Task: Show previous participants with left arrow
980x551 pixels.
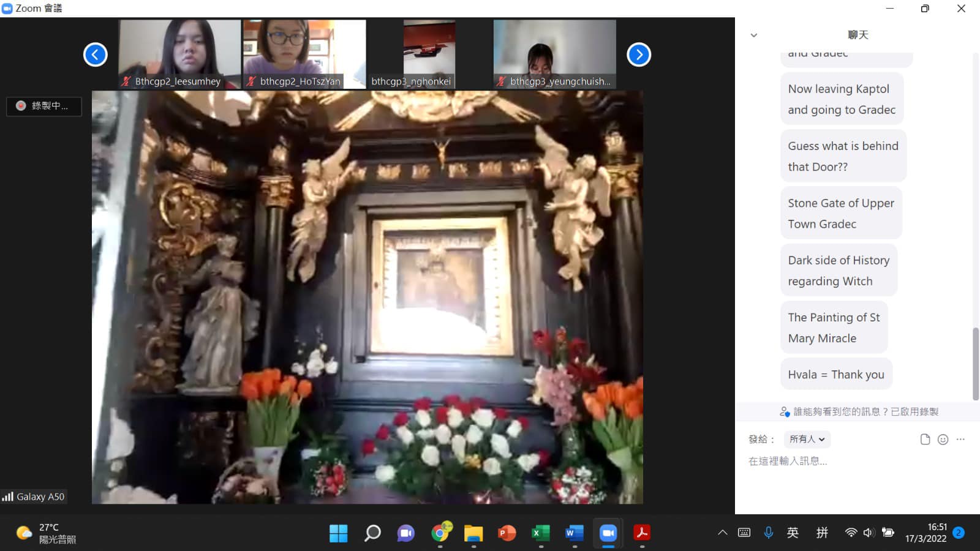Action: pyautogui.click(x=95, y=54)
